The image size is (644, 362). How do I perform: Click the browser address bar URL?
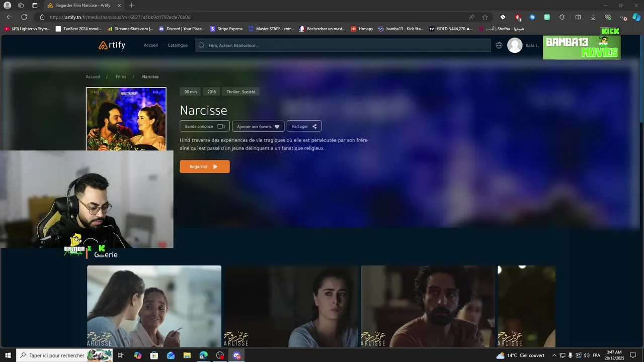pyautogui.click(x=120, y=17)
